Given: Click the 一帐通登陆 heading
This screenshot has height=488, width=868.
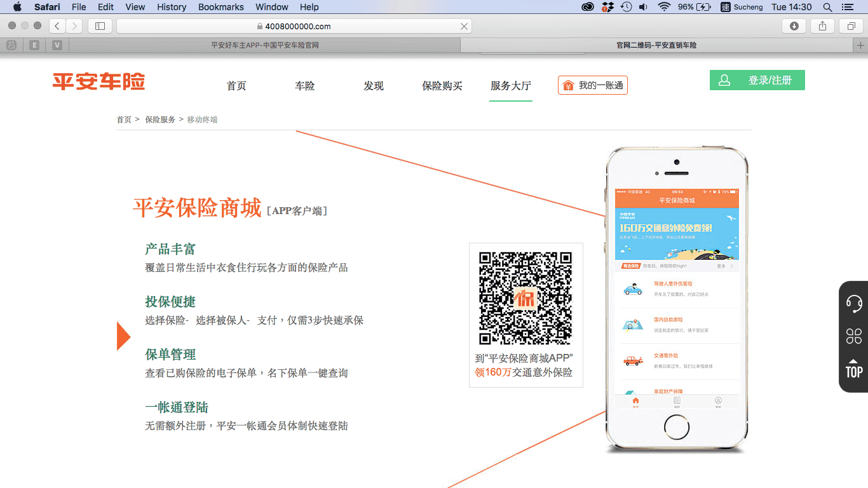Looking at the screenshot, I should point(177,407).
